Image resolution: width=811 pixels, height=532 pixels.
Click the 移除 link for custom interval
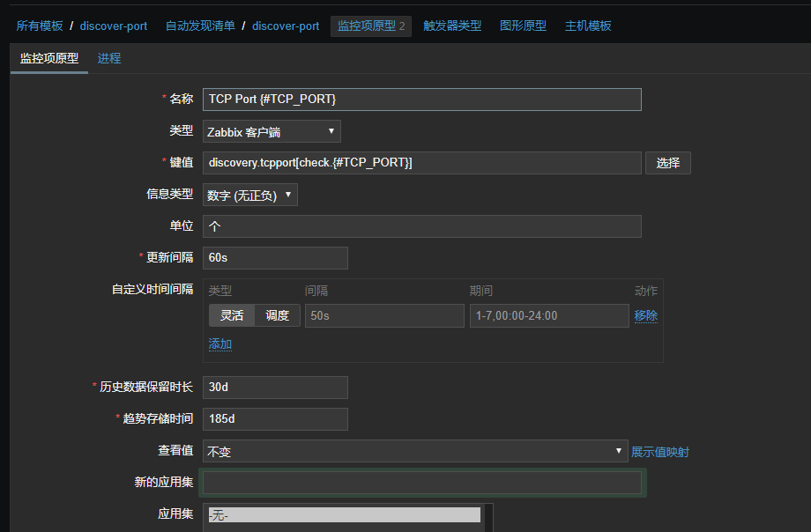tap(646, 315)
